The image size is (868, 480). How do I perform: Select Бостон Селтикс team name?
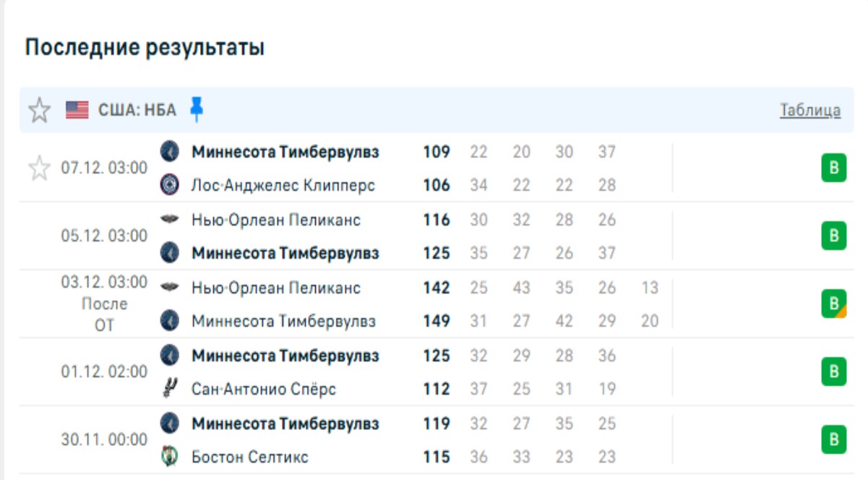(249, 457)
